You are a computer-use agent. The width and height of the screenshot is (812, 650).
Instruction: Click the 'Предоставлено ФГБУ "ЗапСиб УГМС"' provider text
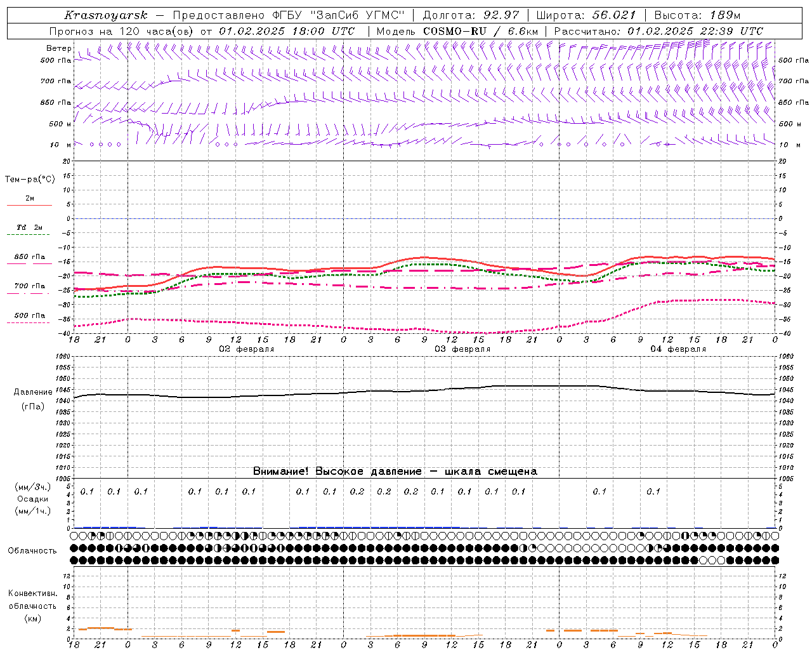[289, 15]
